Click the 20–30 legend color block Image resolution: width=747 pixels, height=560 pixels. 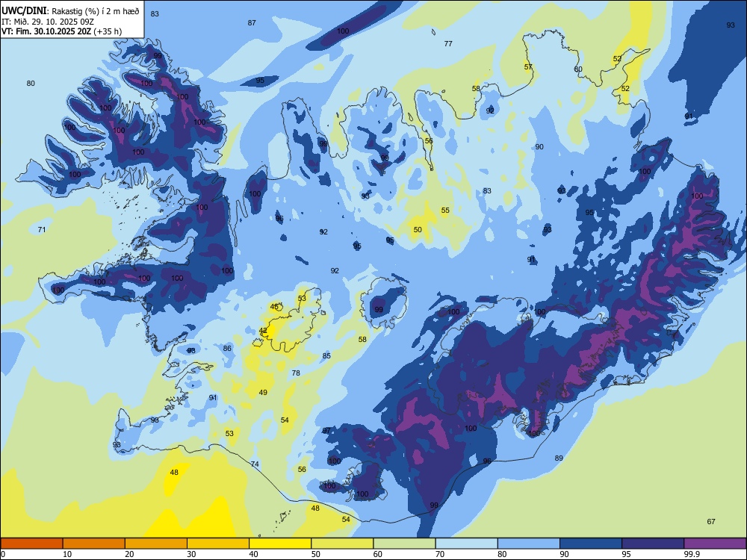tap(156, 544)
